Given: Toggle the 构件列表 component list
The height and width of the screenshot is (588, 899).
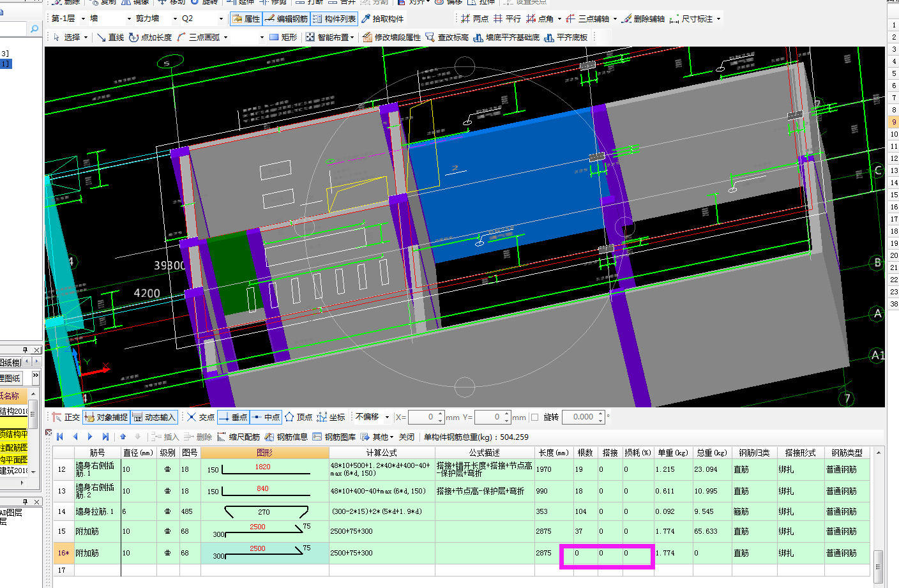Looking at the screenshot, I should [x=334, y=19].
